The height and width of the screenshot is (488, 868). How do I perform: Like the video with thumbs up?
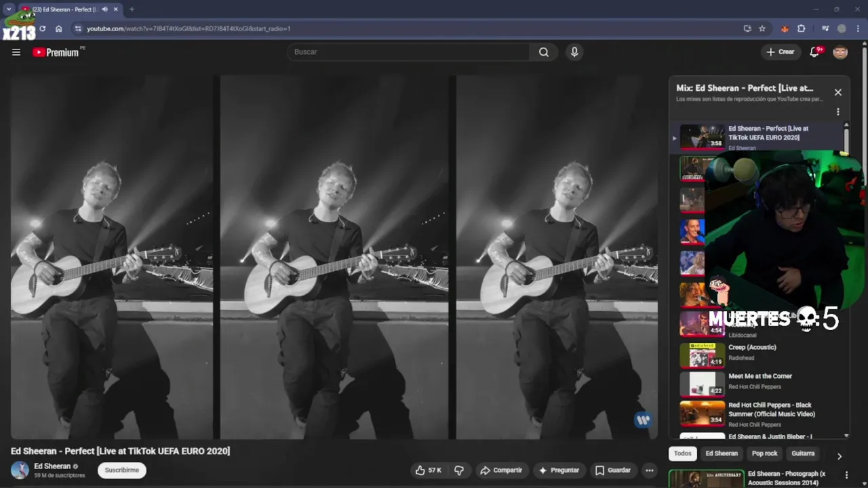point(429,470)
